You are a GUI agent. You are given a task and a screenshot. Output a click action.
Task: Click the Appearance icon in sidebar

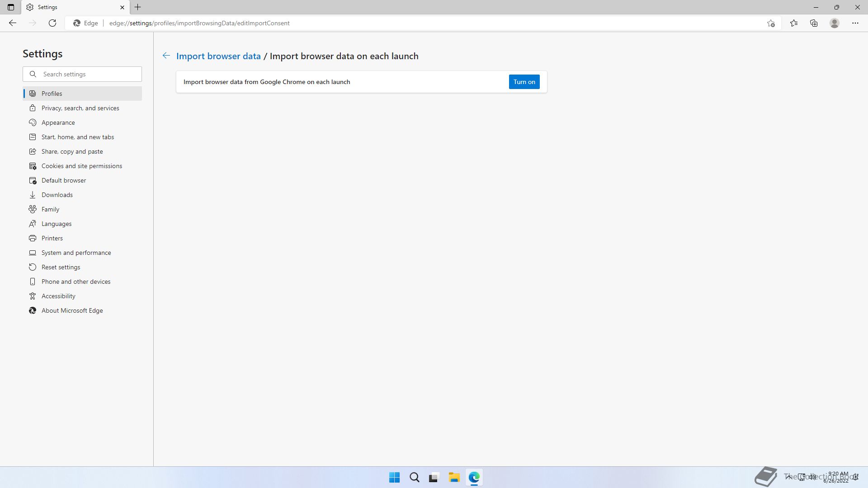33,122
